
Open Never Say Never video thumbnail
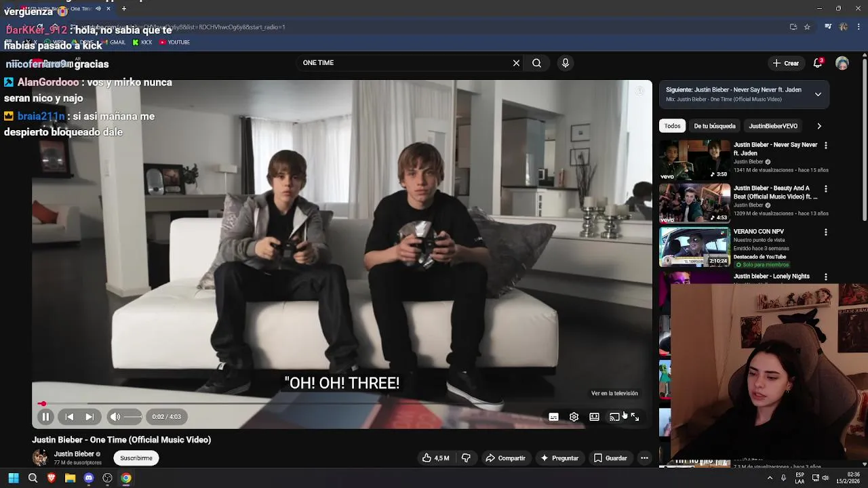pos(695,160)
